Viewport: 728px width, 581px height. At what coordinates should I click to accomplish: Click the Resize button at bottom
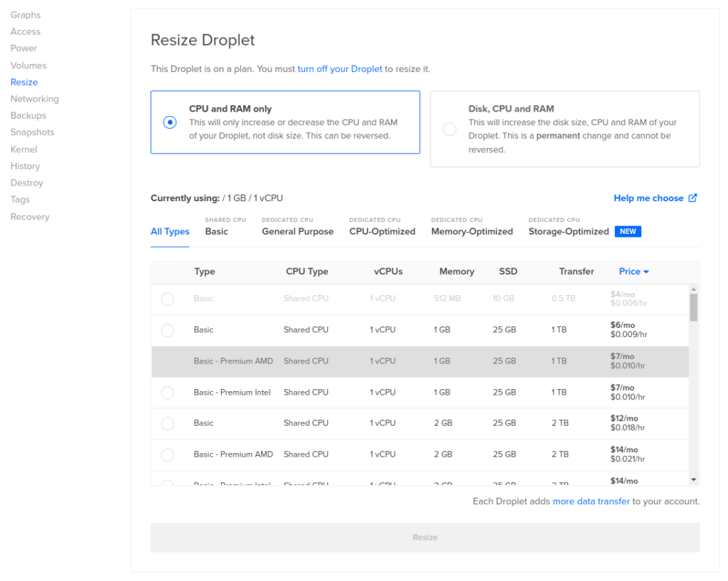click(x=425, y=538)
